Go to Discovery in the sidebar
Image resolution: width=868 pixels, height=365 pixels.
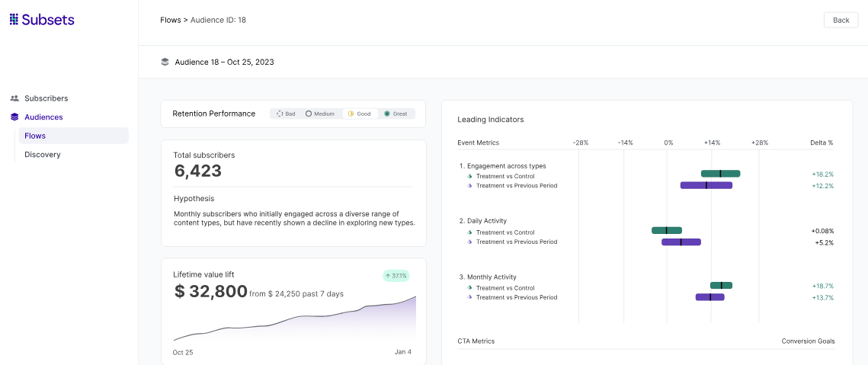click(x=42, y=155)
